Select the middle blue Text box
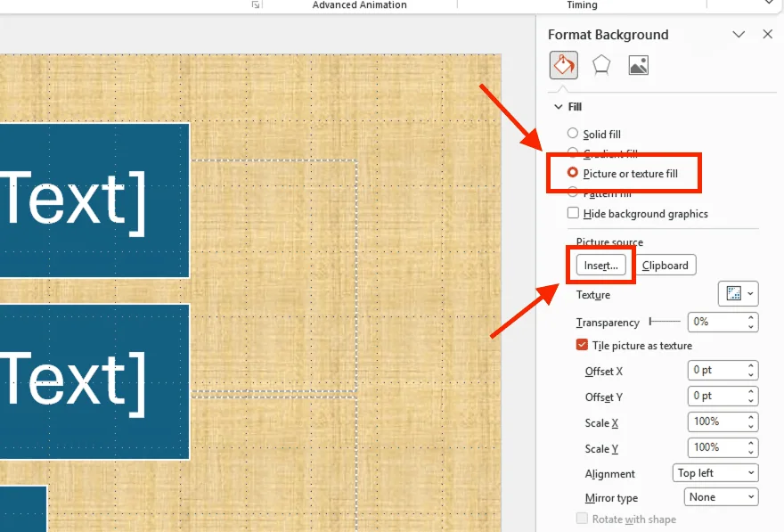Image resolution: width=784 pixels, height=532 pixels. point(94,381)
